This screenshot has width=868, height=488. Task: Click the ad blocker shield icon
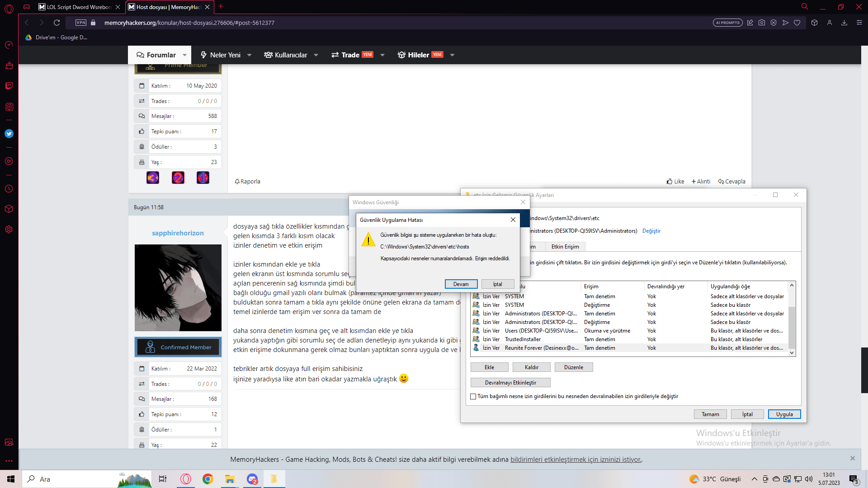[x=774, y=23]
